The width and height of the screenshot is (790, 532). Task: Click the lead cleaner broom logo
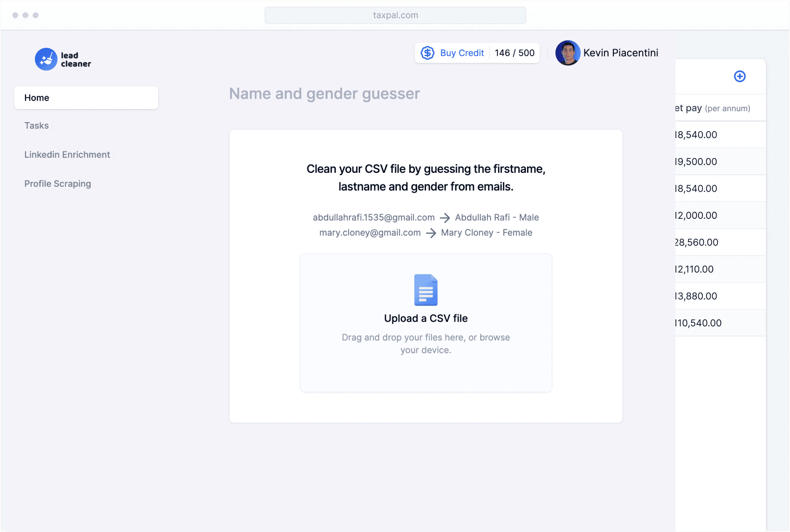coord(46,59)
